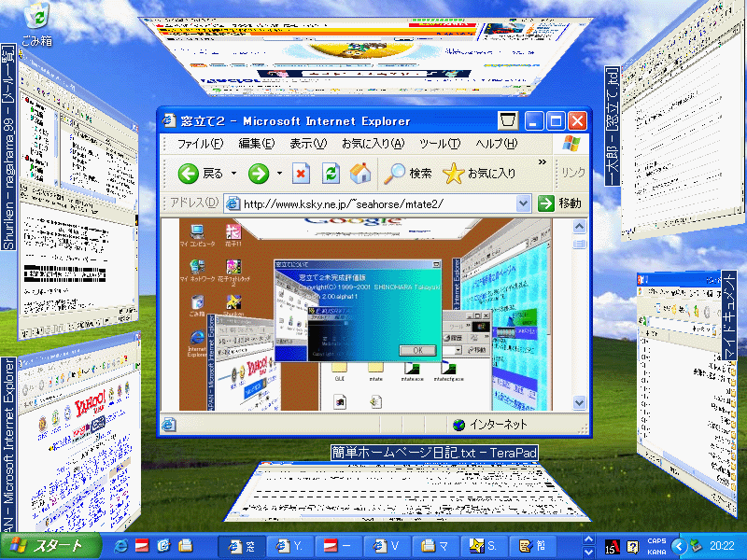747x560 pixels.
Task: Open the ツール(T) menu
Action: point(440,144)
